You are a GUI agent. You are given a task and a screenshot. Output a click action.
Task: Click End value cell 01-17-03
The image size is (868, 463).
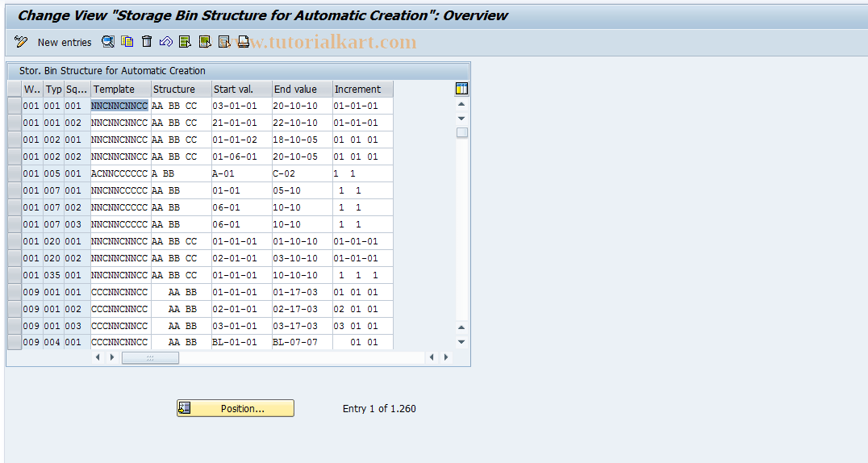coord(303,292)
